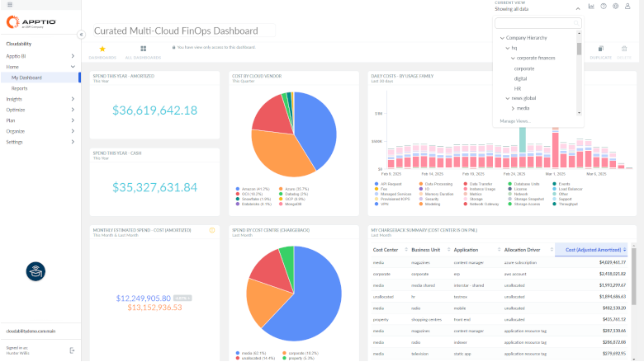
Task: Collapse the Company Hierarchy tree node
Action: coord(501,39)
